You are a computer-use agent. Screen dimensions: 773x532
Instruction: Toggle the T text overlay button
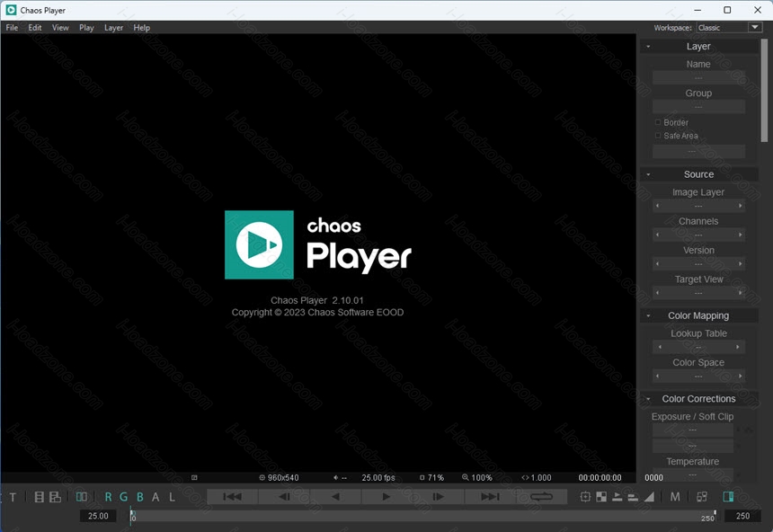click(x=13, y=497)
